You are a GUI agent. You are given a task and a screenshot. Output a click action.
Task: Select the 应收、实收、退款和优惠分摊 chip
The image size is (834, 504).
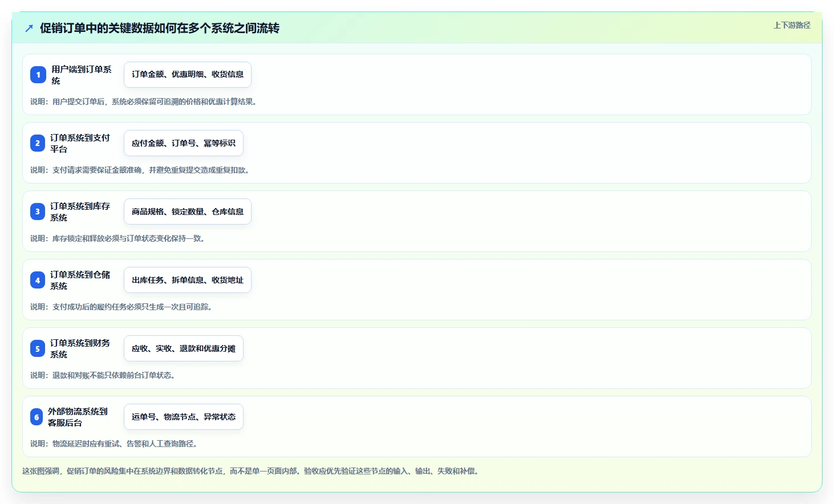(184, 348)
